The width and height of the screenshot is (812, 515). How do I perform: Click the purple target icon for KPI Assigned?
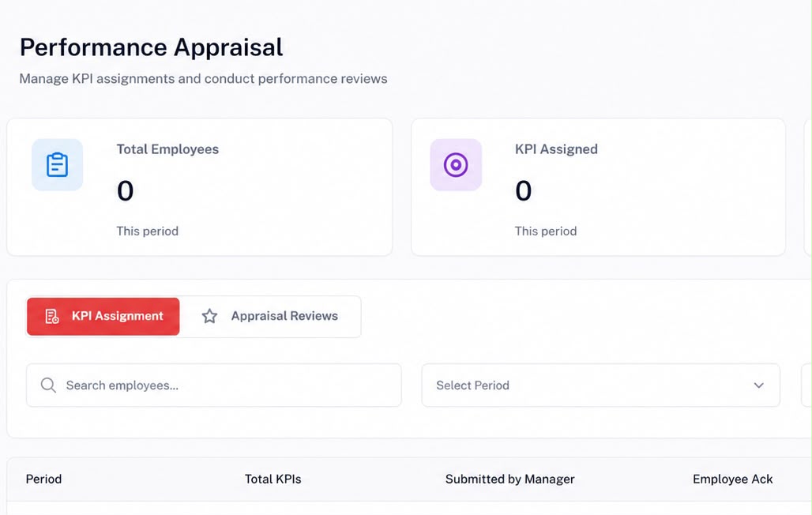tap(456, 165)
